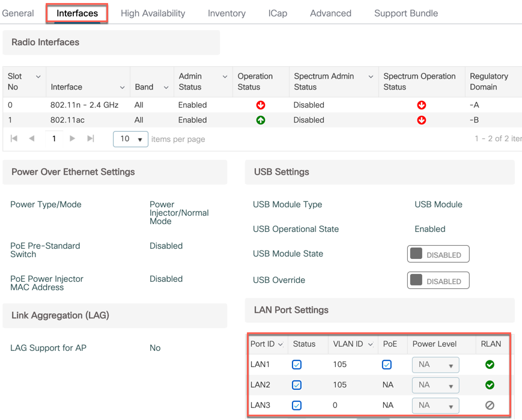
Task: Open the Advanced tab
Action: pyautogui.click(x=330, y=13)
